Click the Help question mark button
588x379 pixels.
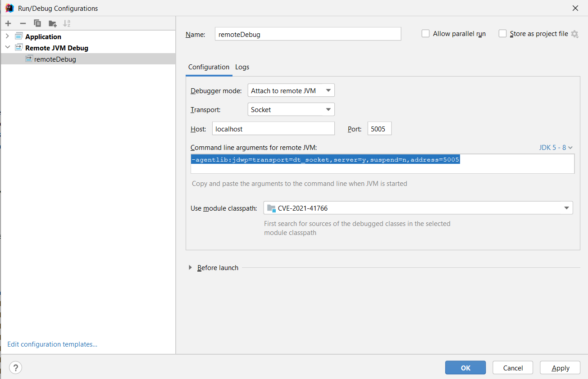click(15, 368)
